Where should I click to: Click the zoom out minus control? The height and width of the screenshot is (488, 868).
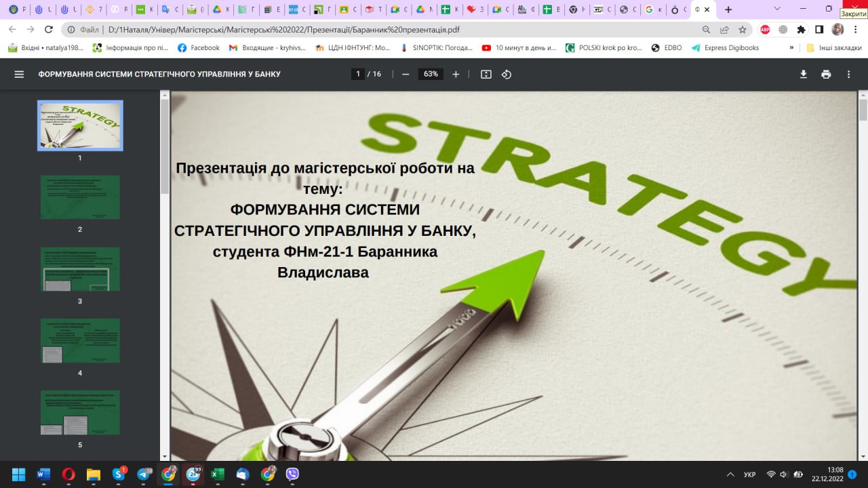coord(405,74)
